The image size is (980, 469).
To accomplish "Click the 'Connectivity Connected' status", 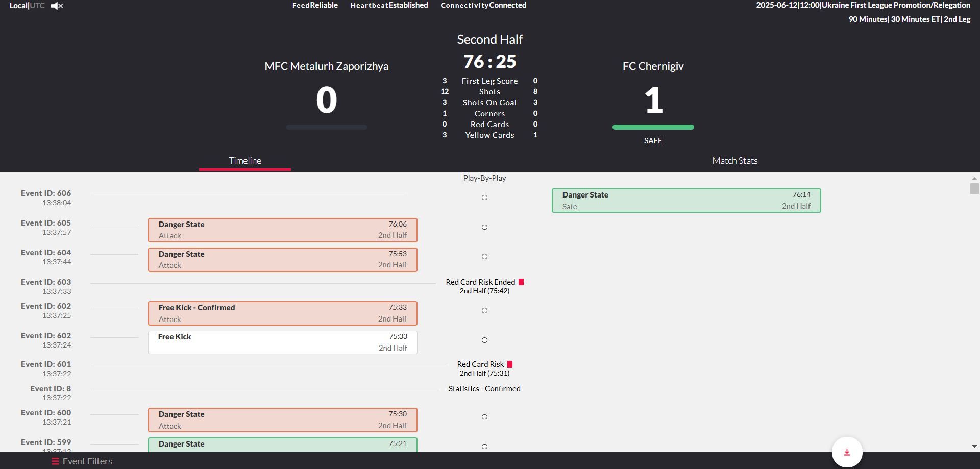I will (483, 5).
